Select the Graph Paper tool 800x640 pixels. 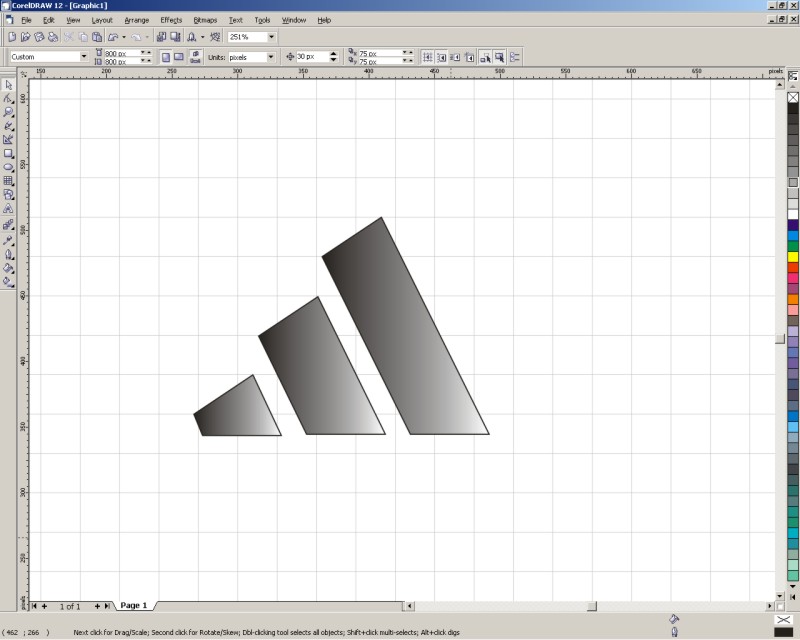8,181
